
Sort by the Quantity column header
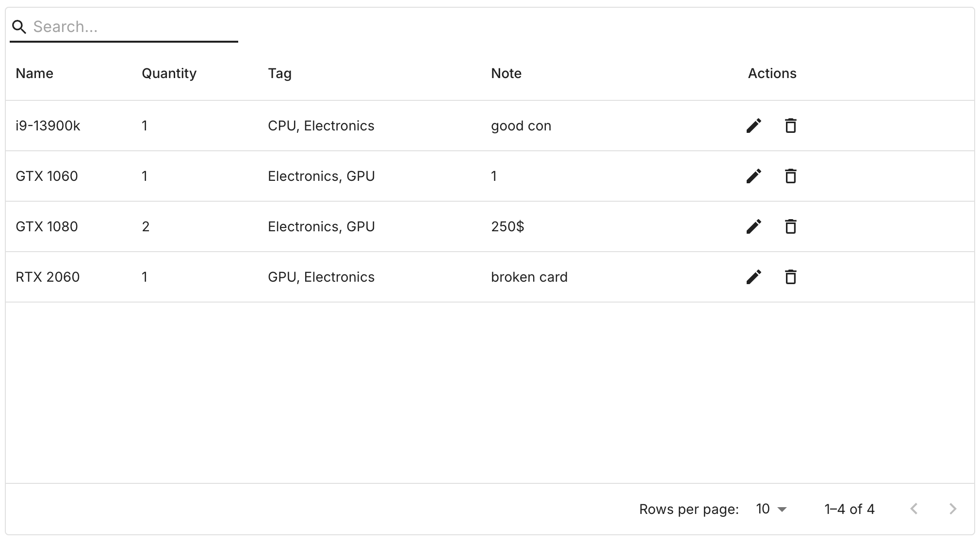pyautogui.click(x=169, y=73)
